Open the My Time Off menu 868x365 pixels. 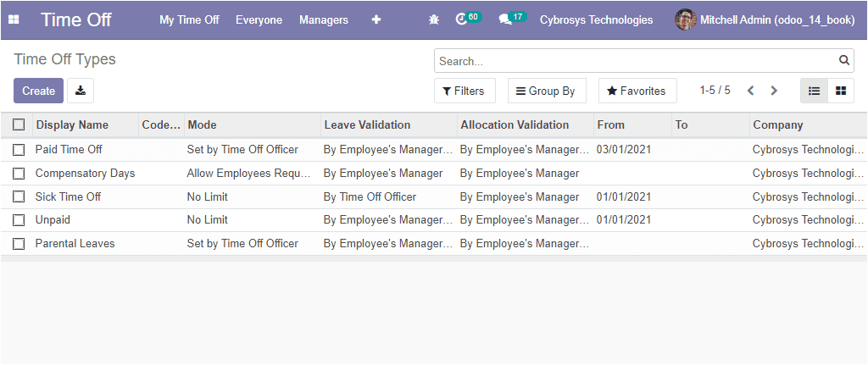point(189,20)
